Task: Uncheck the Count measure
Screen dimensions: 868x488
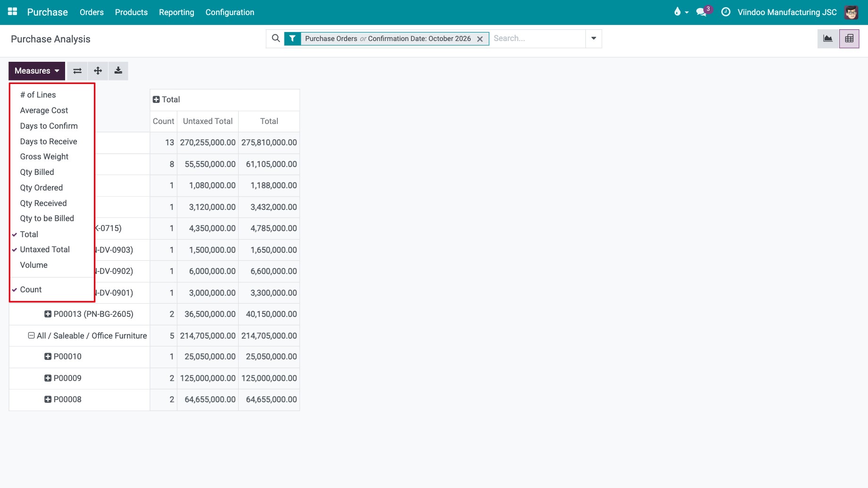Action: [52, 289]
